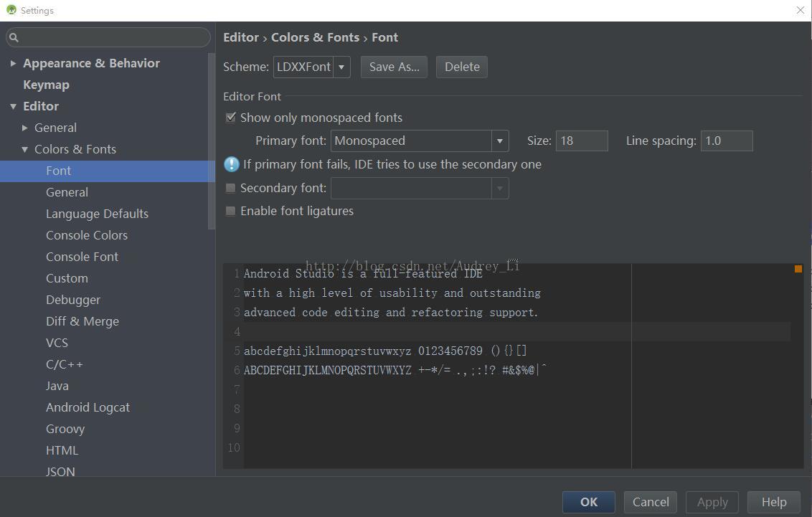Select Keymap in settings tree
The image size is (812, 517).
tap(46, 85)
